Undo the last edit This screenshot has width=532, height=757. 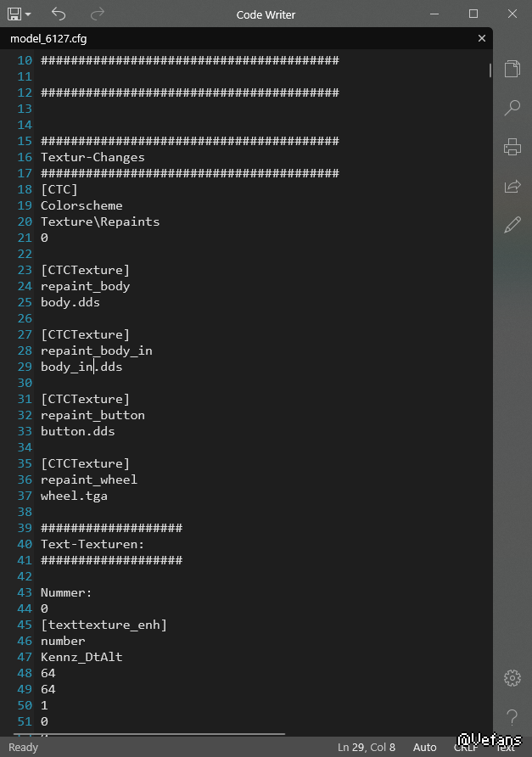pyautogui.click(x=59, y=14)
